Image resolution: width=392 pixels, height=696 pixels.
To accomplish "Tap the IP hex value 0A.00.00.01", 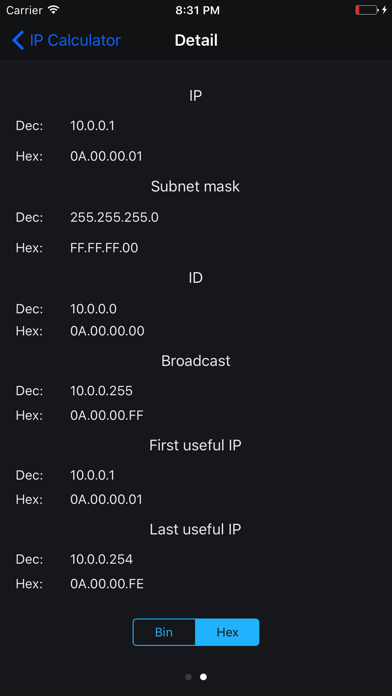I will tap(107, 156).
